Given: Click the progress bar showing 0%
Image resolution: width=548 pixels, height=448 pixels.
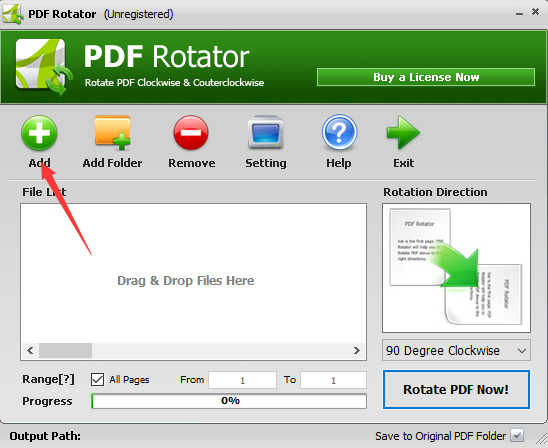Looking at the screenshot, I should point(229,401).
